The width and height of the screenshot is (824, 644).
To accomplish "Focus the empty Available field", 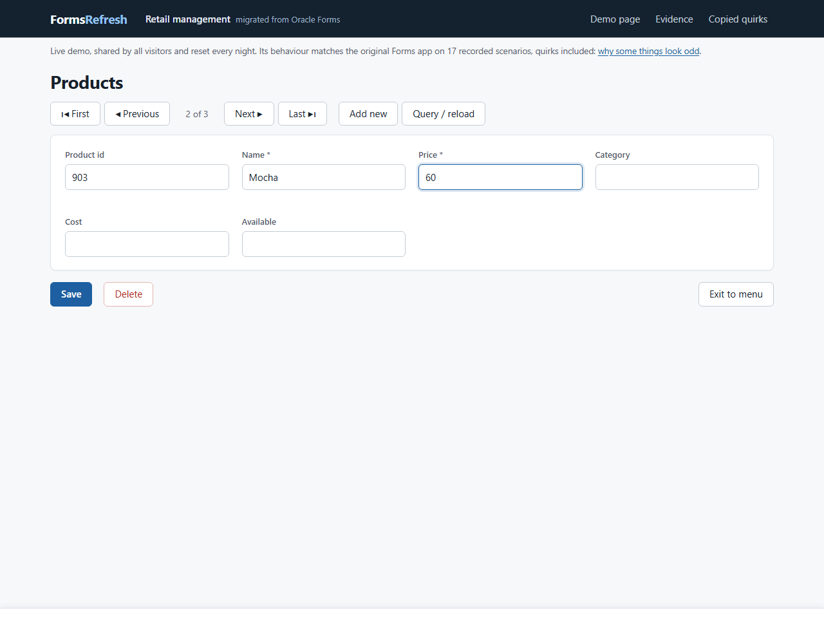I will (324, 244).
